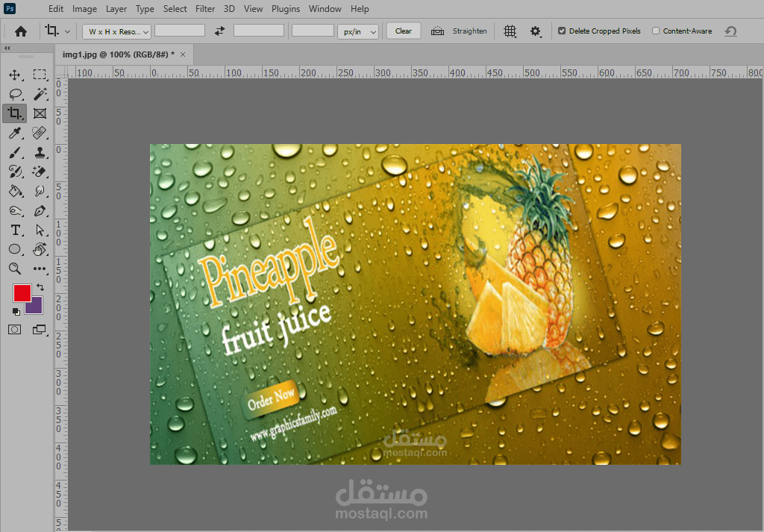Click the crop width input field
The height and width of the screenshot is (532, 764).
180,31
